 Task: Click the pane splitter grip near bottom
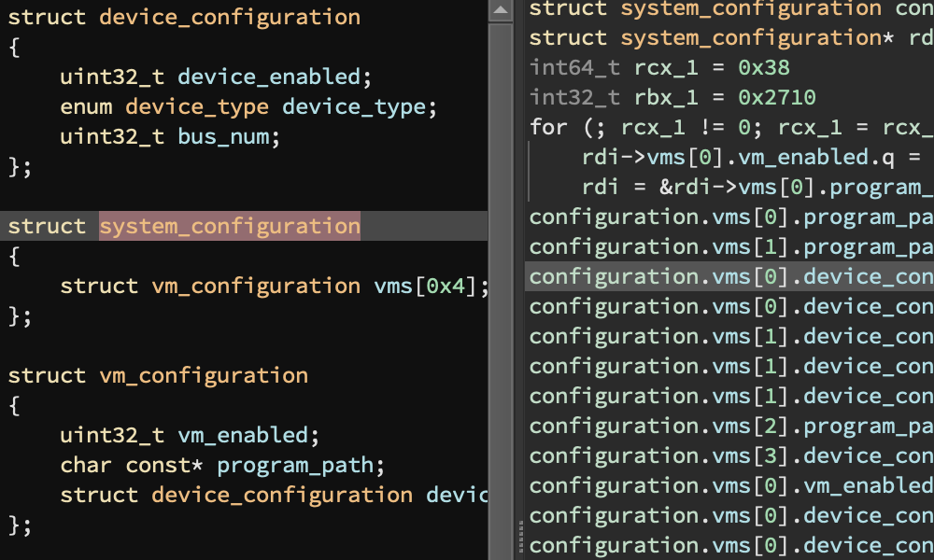pos(521,538)
